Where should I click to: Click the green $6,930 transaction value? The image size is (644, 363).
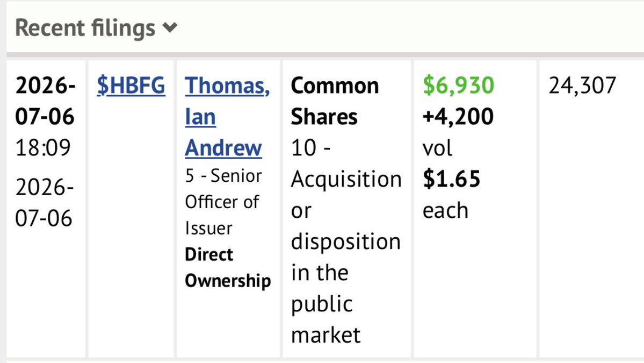458,86
